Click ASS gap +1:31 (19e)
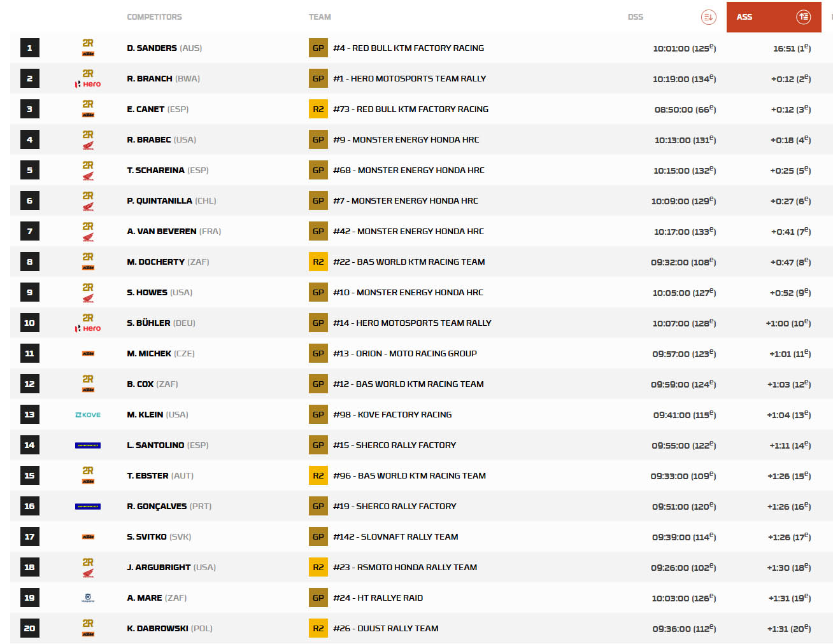Viewport: 833px width, 644px height. point(790,598)
